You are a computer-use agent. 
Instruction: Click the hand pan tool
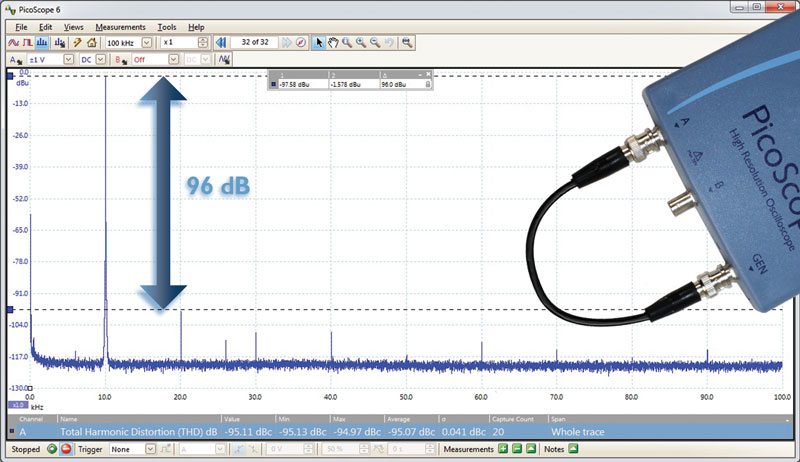pyautogui.click(x=332, y=43)
